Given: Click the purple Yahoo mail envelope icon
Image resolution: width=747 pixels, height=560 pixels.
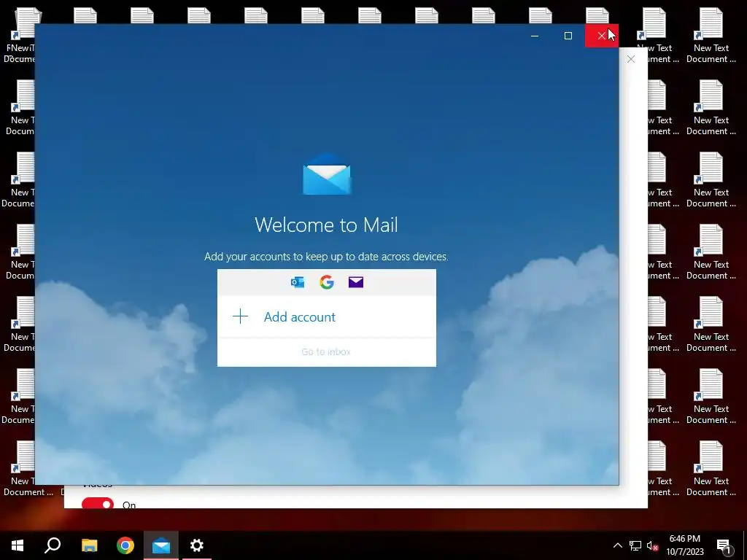Looking at the screenshot, I should (x=356, y=282).
